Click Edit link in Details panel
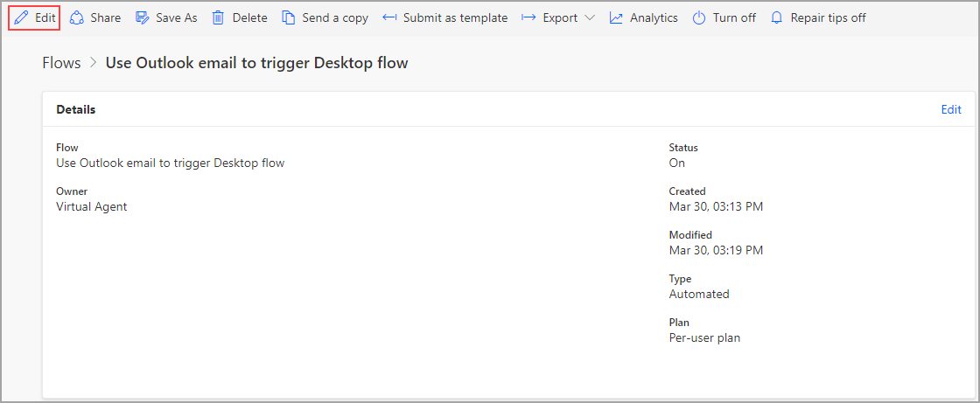Image resolution: width=980 pixels, height=403 pixels. click(x=950, y=109)
